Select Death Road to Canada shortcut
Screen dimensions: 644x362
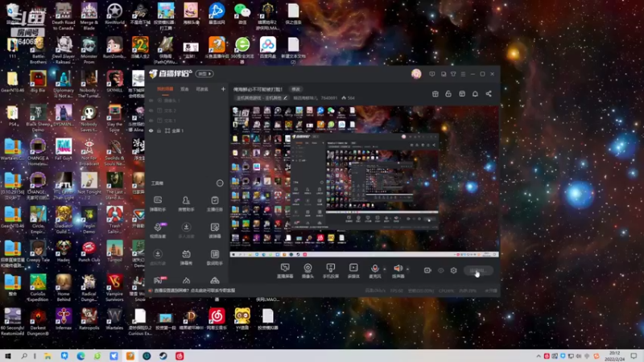64,16
